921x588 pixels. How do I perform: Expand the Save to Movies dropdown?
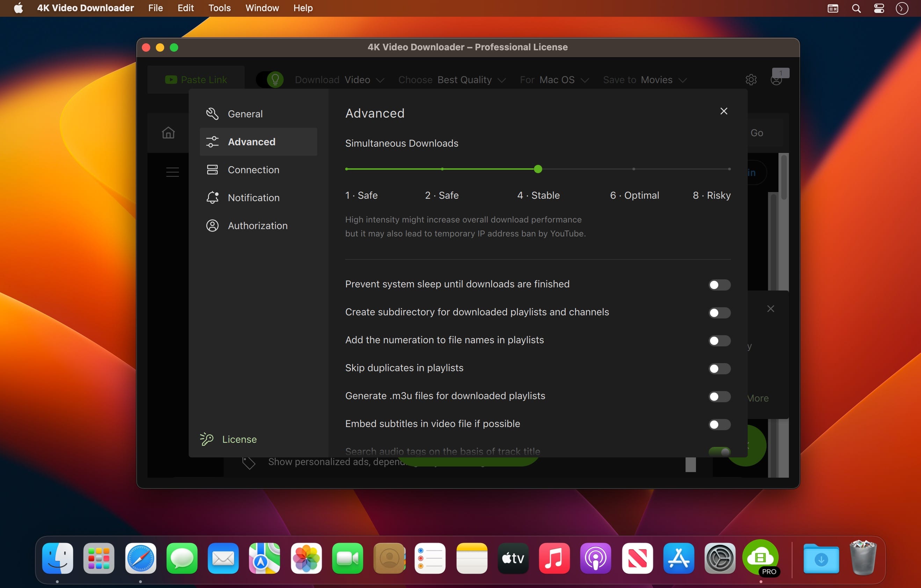tap(681, 79)
